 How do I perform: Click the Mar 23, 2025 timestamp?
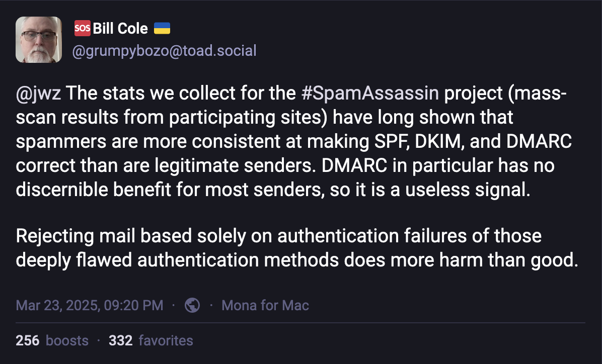coord(90,305)
